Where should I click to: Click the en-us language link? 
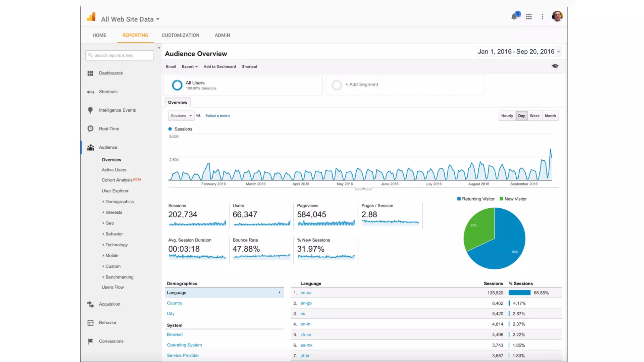click(306, 293)
